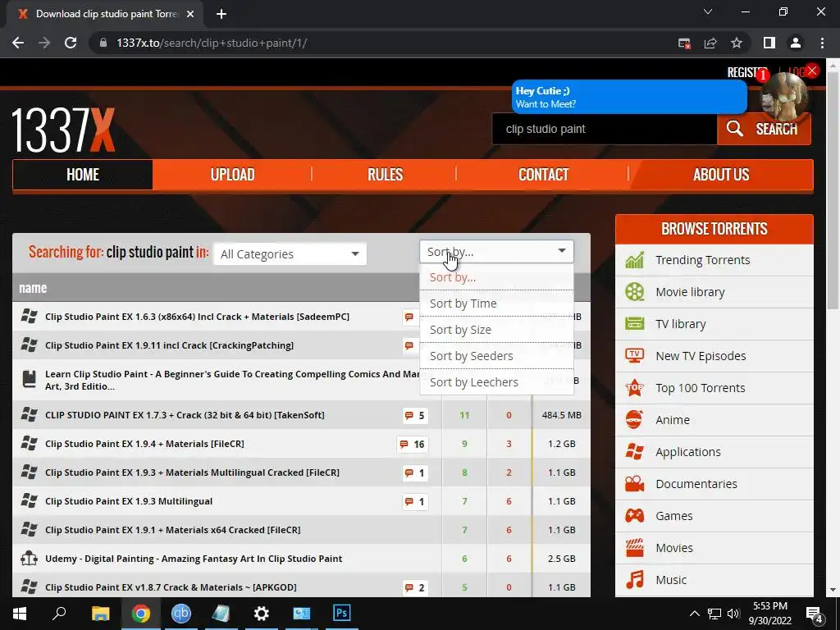Go to the CONTACT nav tab
This screenshot has width=840, height=630.
click(543, 175)
